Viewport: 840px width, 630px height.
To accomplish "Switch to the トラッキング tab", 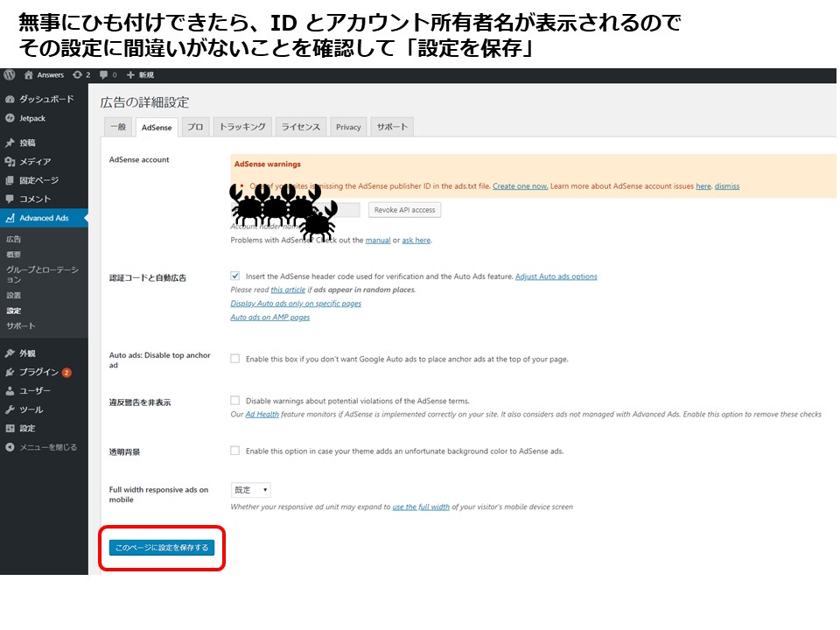I will [x=242, y=127].
